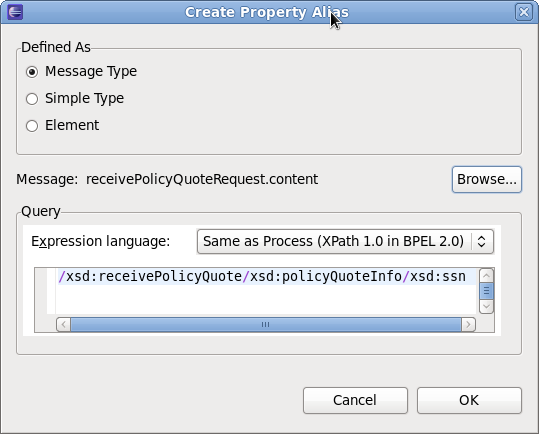
Task: Expand the Expression language dropdown
Action: click(345, 242)
